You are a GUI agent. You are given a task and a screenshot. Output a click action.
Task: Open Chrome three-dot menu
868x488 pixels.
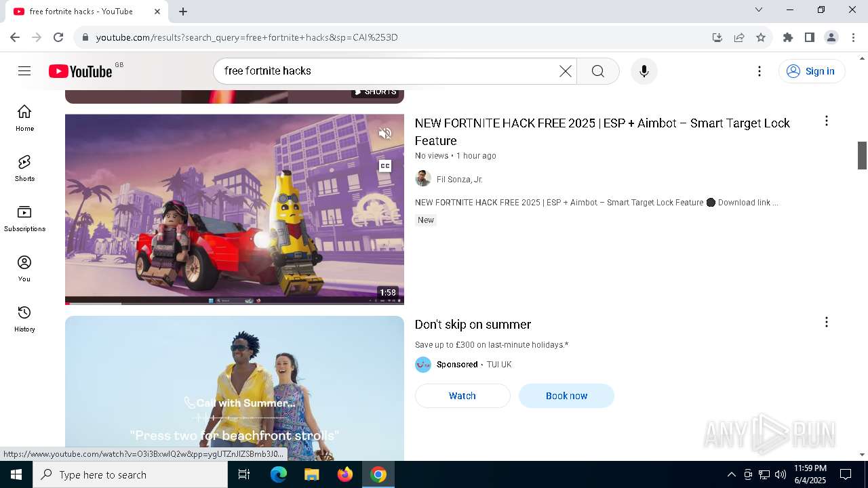point(853,37)
